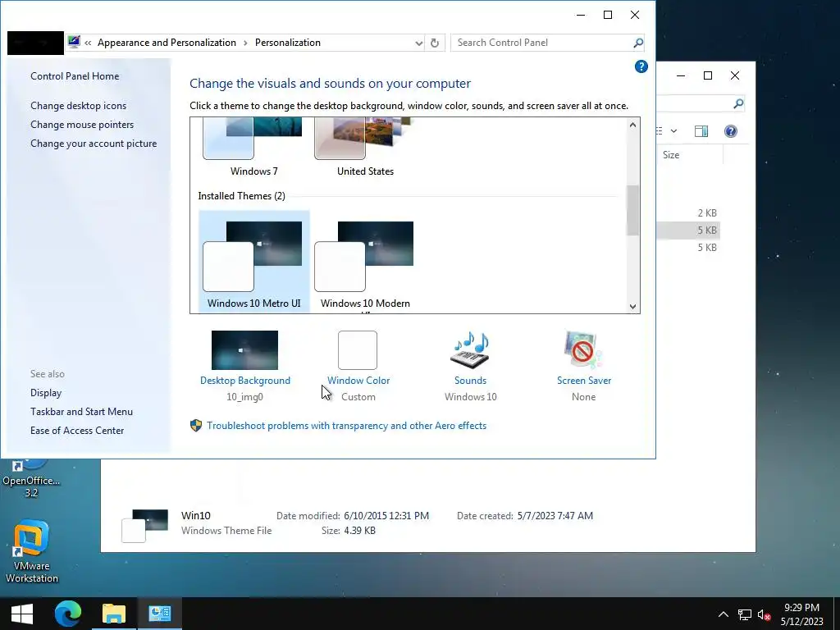This screenshot has width=840, height=630.
Task: Launch Microsoft Edge from taskbar
Action: 68,614
